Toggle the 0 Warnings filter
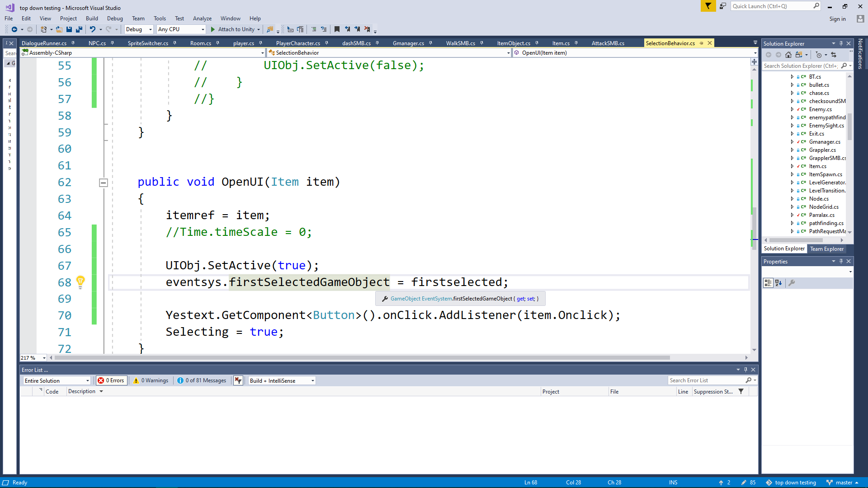868x488 pixels. pos(151,380)
